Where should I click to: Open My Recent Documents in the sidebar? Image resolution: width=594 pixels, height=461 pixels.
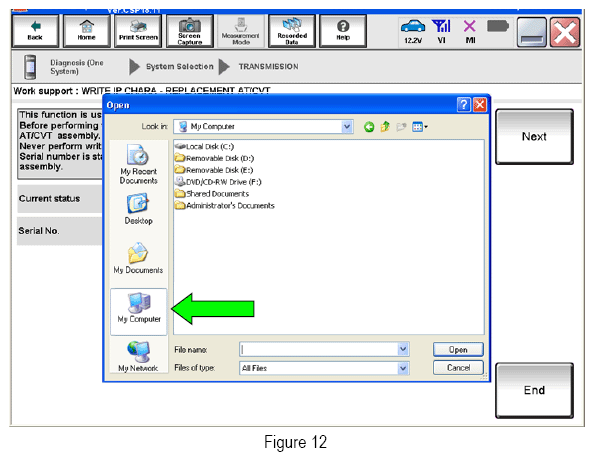pos(139,164)
